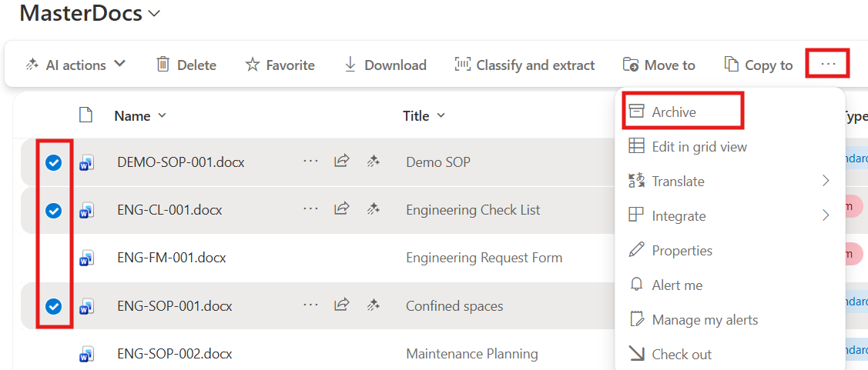Click the Move to button
868x370 pixels.
pos(659,65)
